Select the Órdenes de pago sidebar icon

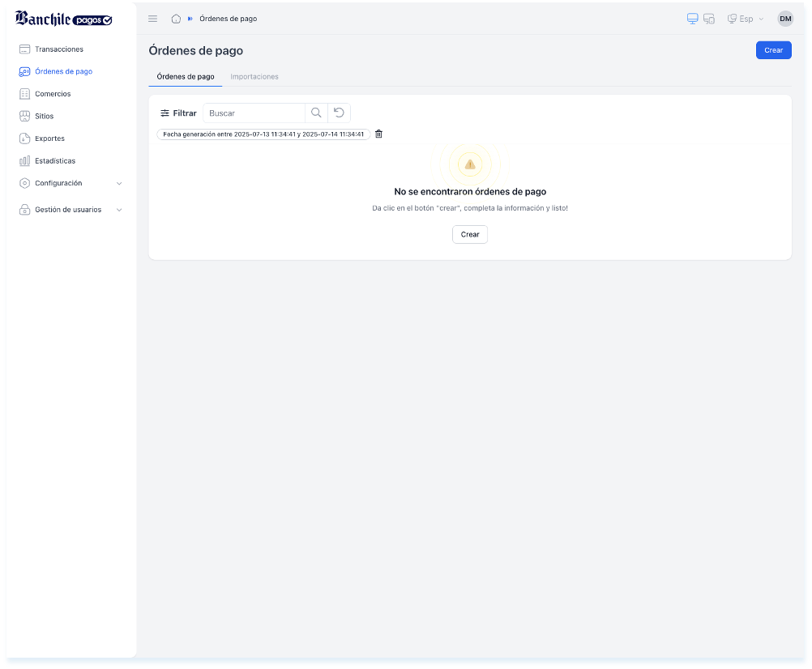pyautogui.click(x=24, y=71)
